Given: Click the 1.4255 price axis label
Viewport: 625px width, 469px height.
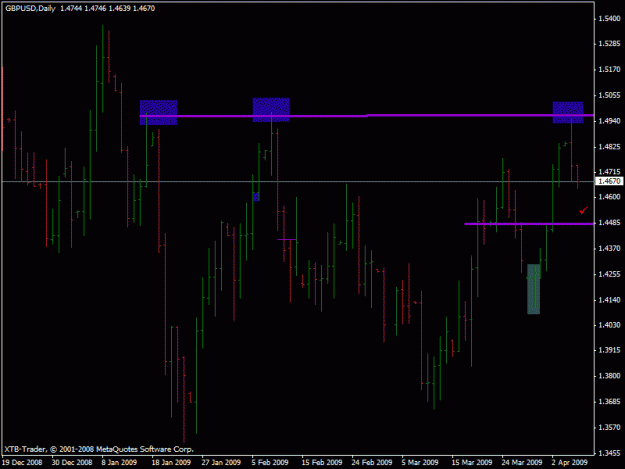Looking at the screenshot, I should 609,274.
